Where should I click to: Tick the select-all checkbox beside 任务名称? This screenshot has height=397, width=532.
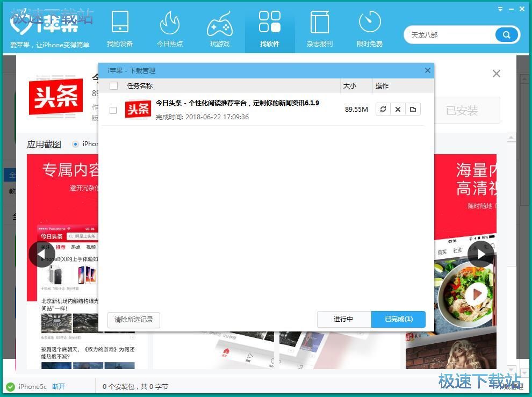pos(114,85)
